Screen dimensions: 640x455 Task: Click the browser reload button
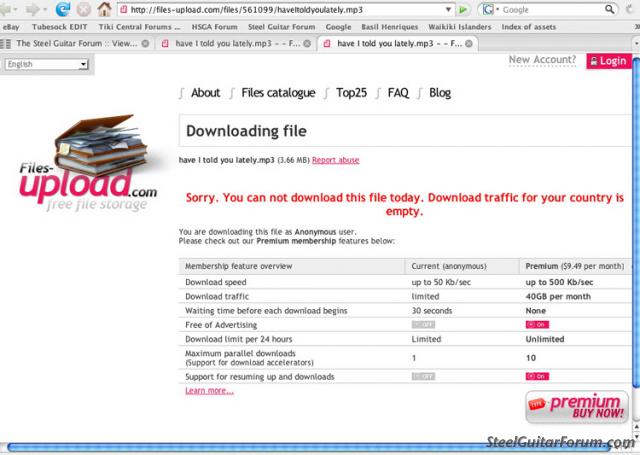click(x=62, y=9)
